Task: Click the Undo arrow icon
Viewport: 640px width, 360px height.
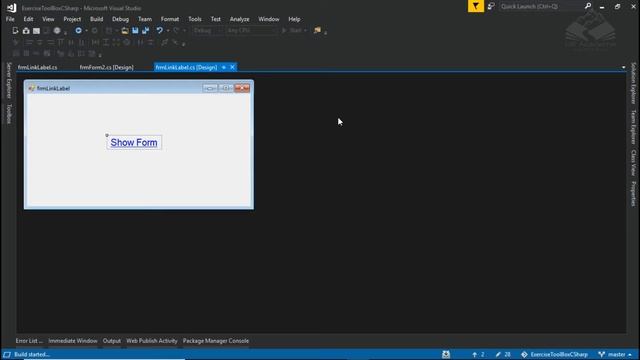Action: (159, 31)
